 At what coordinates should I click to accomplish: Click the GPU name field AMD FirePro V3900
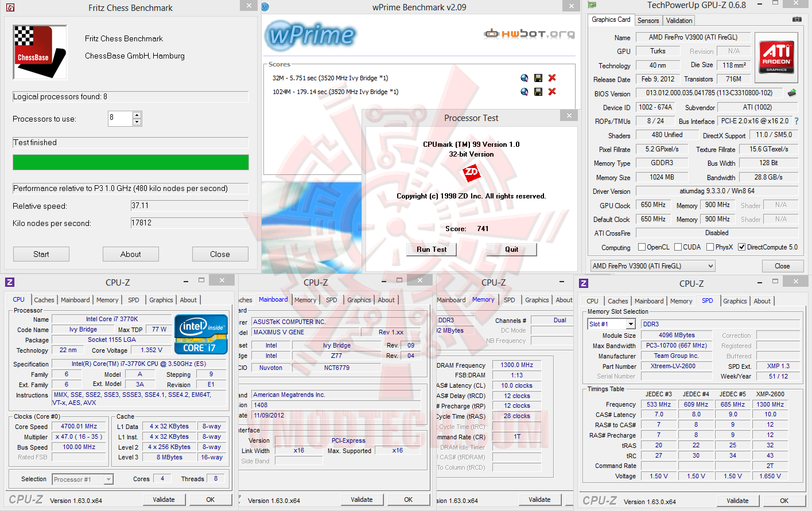(x=693, y=37)
